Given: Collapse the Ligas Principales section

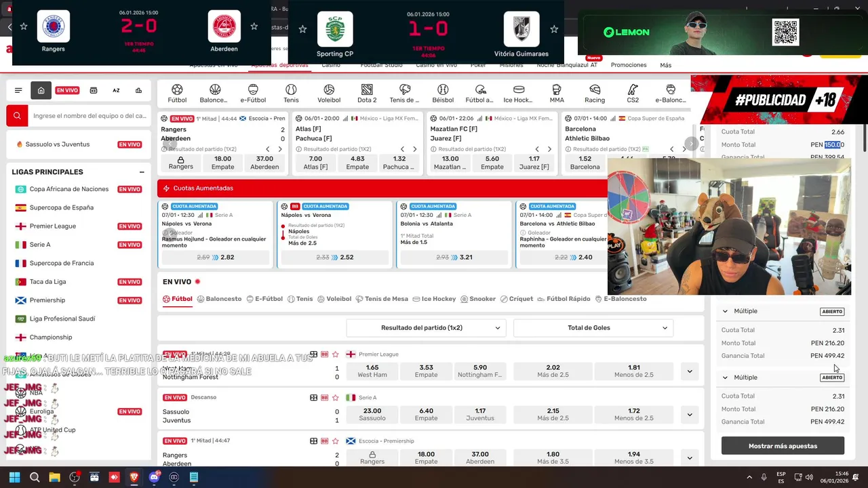Looking at the screenshot, I should [142, 172].
